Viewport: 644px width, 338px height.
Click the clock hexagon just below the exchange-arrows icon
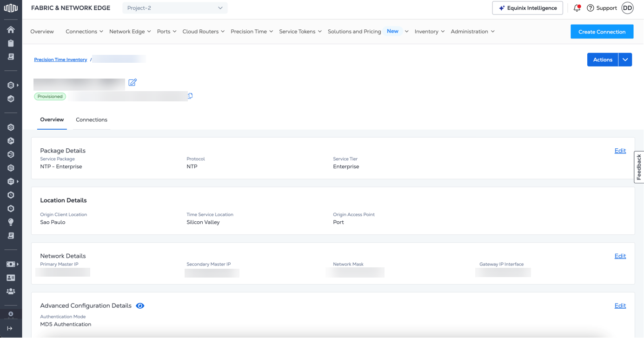[11, 195]
